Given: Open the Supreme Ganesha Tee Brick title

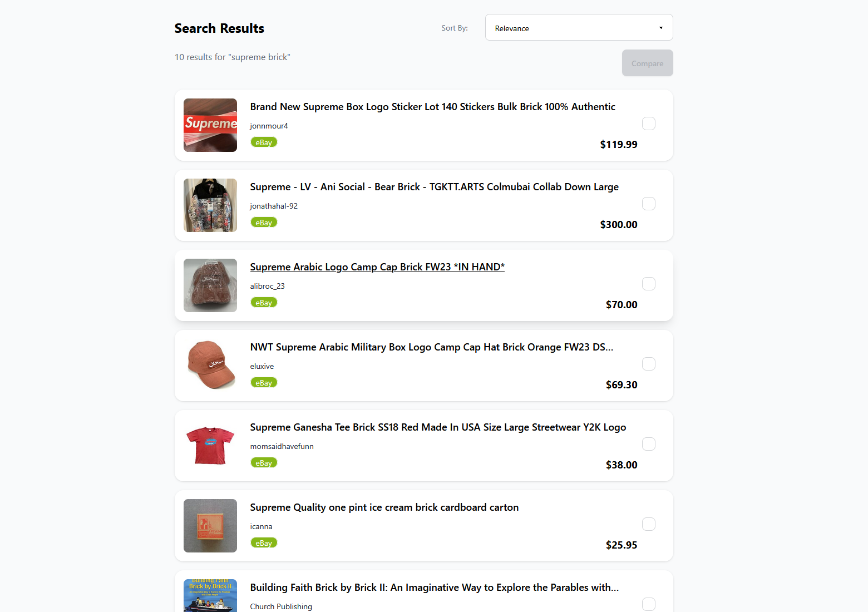Looking at the screenshot, I should click(x=438, y=427).
